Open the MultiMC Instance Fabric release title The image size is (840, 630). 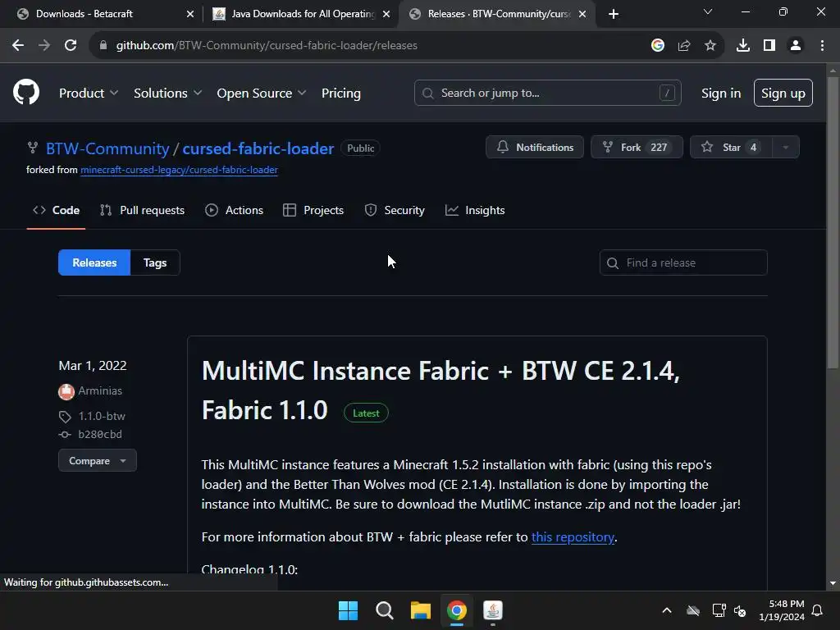pos(441,390)
